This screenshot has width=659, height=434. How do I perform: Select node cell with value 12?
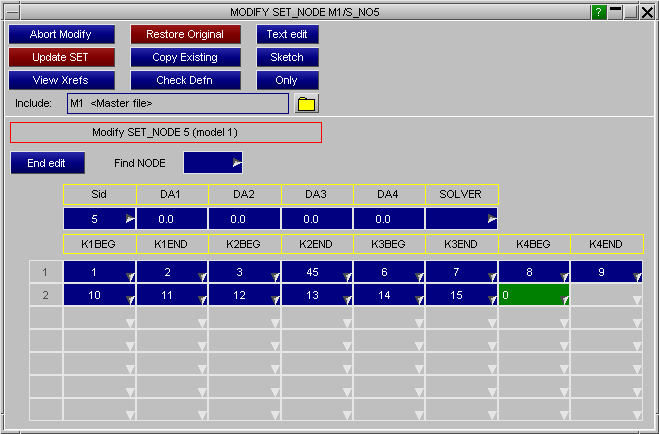pos(244,295)
